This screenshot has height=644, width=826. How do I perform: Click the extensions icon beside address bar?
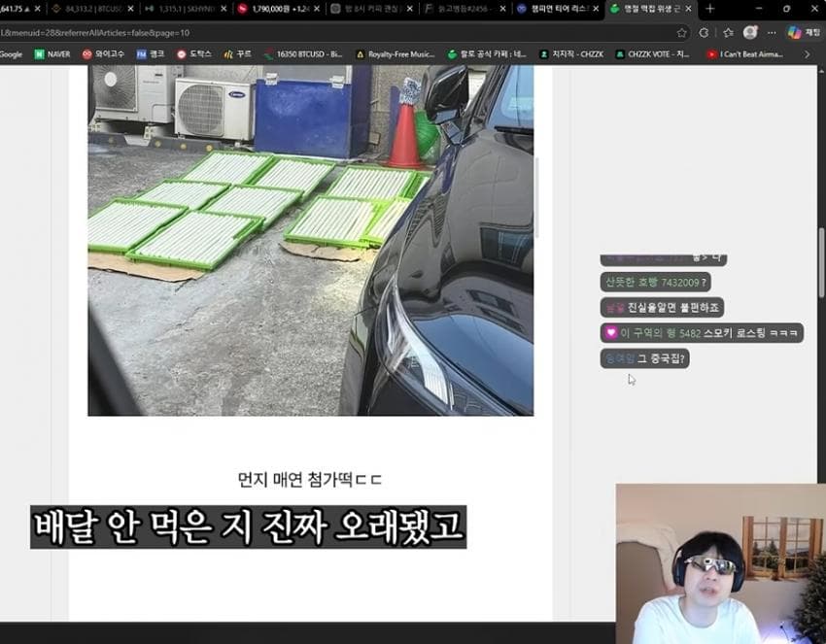[x=704, y=33]
